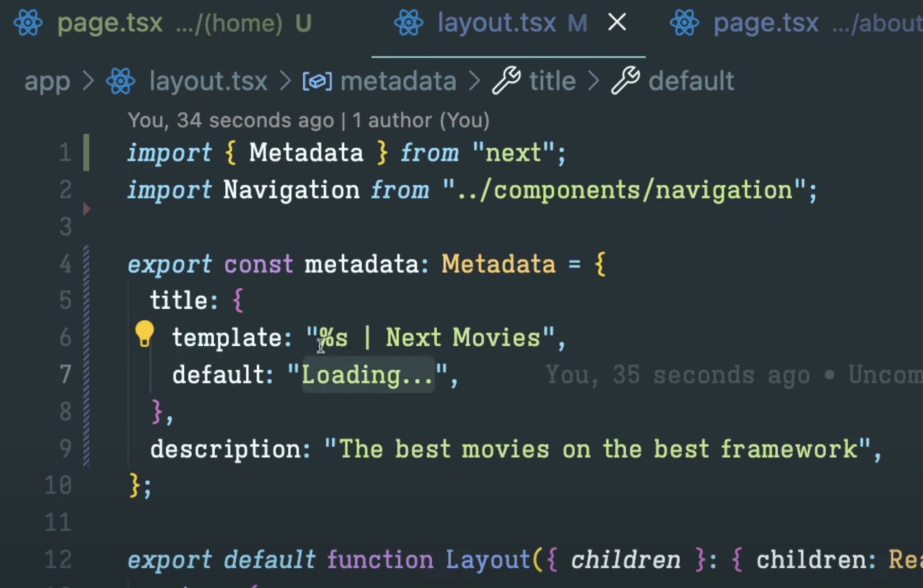Open the lightbulb quick fix on line 6
Image resolution: width=923 pixels, height=588 pixels.
(145, 333)
